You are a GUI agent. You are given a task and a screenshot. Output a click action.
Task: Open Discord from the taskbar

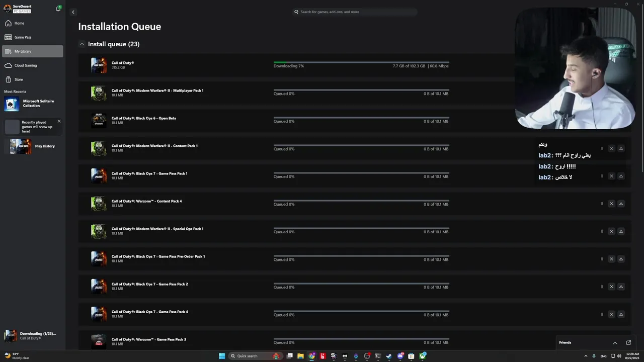[400, 356]
